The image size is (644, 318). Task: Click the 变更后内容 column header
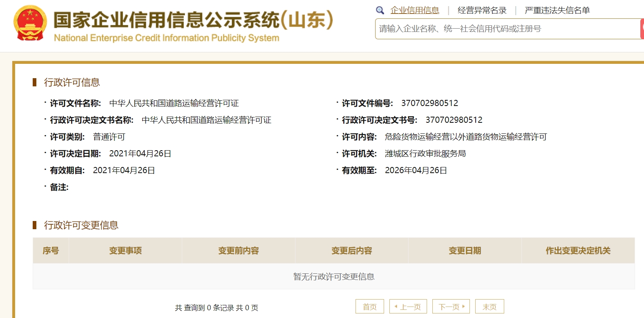pos(352,250)
